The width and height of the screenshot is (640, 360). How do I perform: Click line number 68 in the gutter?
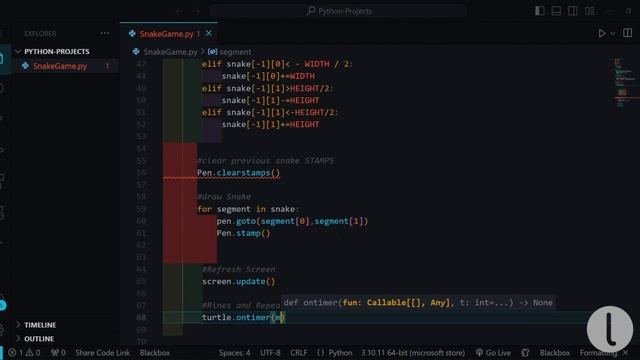click(141, 317)
